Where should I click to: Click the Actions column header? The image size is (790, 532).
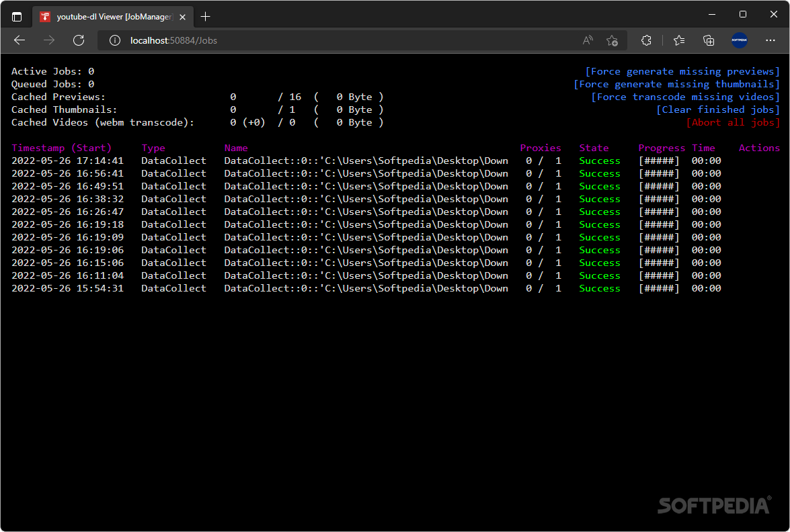click(759, 148)
